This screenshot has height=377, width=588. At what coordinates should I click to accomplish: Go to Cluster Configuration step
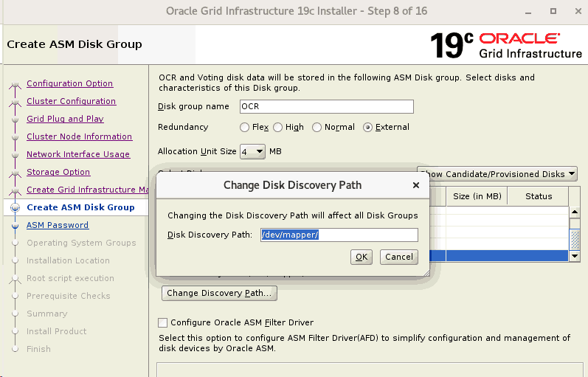point(72,101)
